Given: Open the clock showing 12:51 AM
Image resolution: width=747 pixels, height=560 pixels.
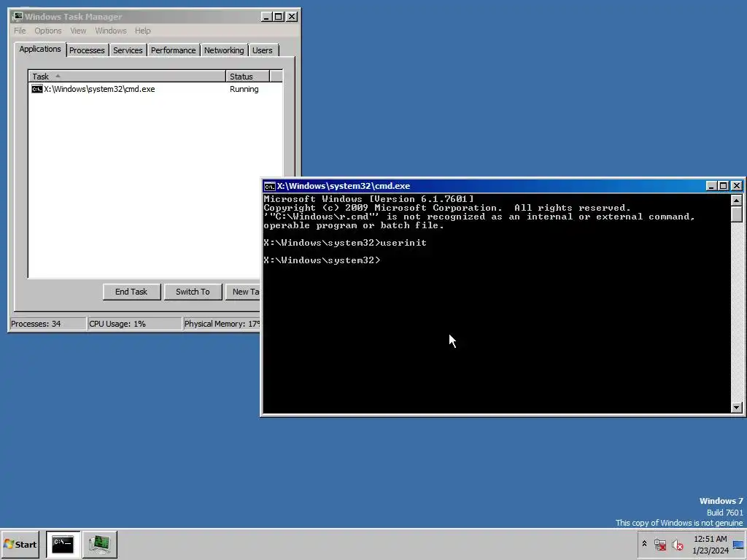Looking at the screenshot, I should [x=711, y=545].
